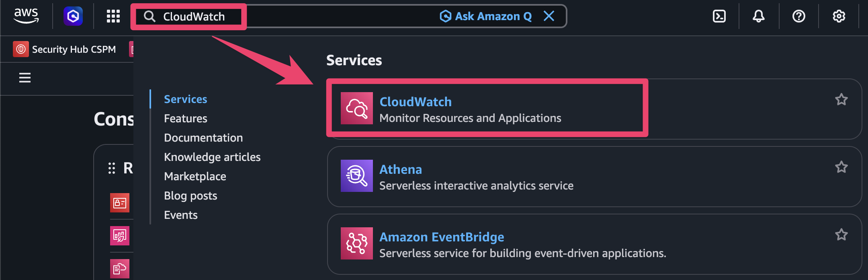Open the CloudWatch service link
This screenshot has width=868, height=280.
(415, 102)
